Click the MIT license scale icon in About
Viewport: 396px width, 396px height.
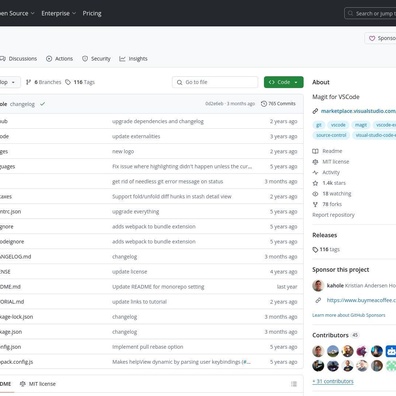click(x=315, y=162)
